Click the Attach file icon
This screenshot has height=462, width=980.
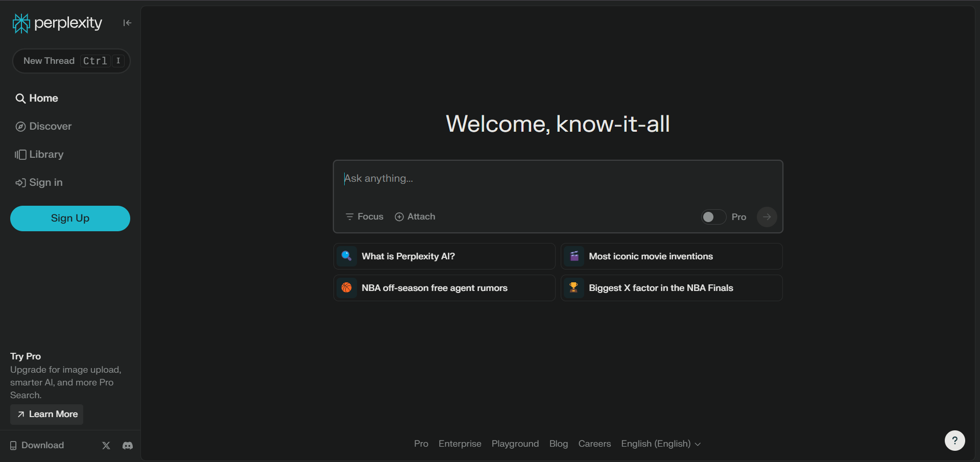pyautogui.click(x=399, y=216)
